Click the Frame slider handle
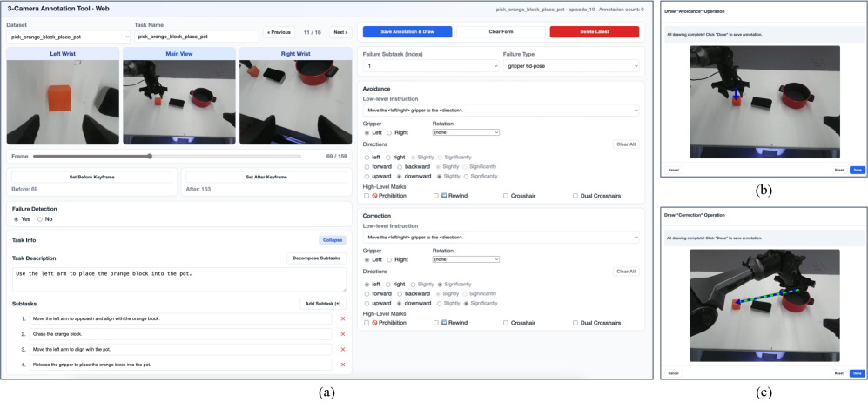 coord(151,157)
